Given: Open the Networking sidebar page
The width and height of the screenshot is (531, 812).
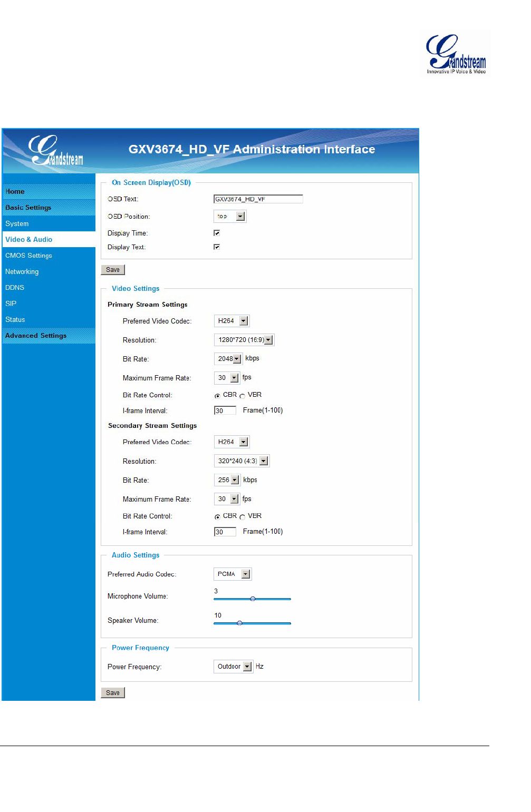Looking at the screenshot, I should pyautogui.click(x=49, y=271).
